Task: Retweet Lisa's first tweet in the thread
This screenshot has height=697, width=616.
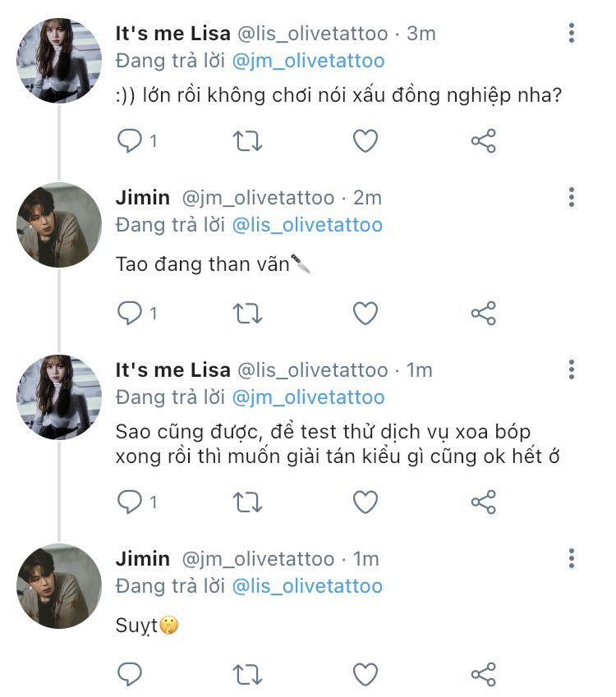Action: tap(248, 141)
